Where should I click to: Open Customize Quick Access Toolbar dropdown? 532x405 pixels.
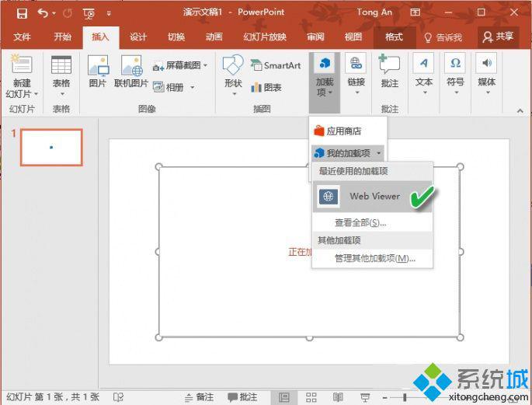[x=109, y=13]
